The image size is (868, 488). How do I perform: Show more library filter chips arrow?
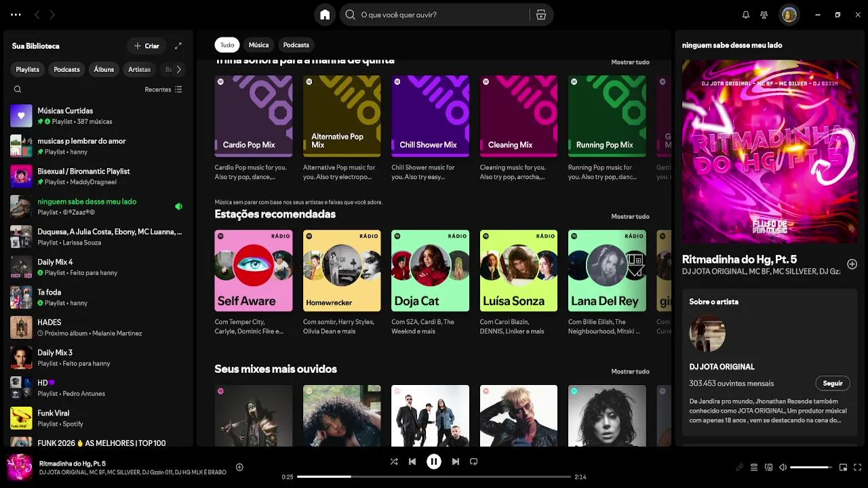tap(179, 69)
